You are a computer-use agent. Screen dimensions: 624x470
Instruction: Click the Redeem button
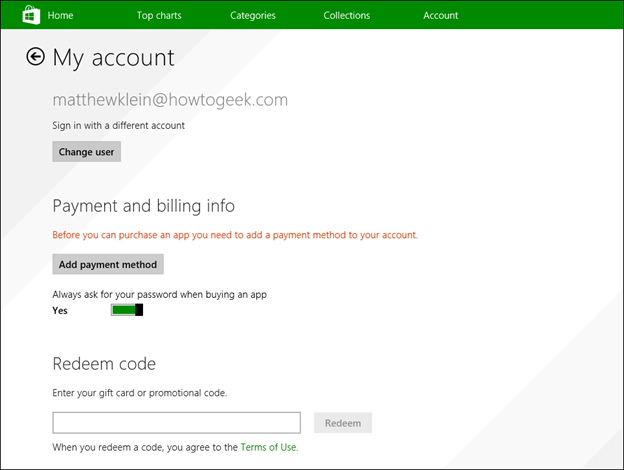pyautogui.click(x=343, y=423)
